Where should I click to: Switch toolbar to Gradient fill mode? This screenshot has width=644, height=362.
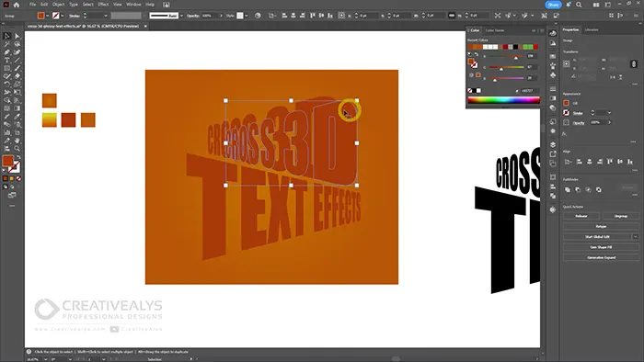pyautogui.click(x=12, y=178)
